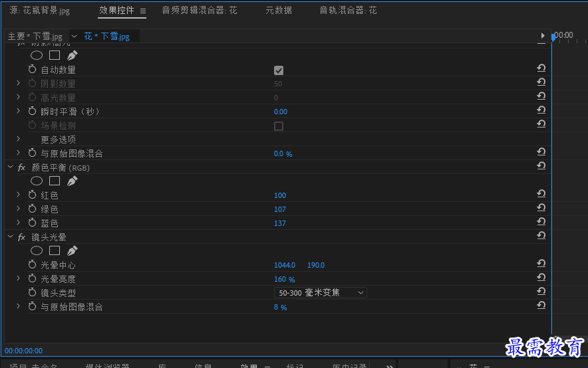The image size is (588, 368).
Task: Create ellipse mask above 自动数量 row
Action: point(37,55)
